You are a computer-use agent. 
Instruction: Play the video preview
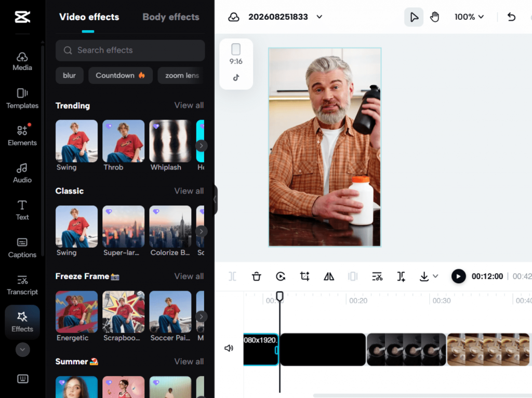(x=458, y=277)
